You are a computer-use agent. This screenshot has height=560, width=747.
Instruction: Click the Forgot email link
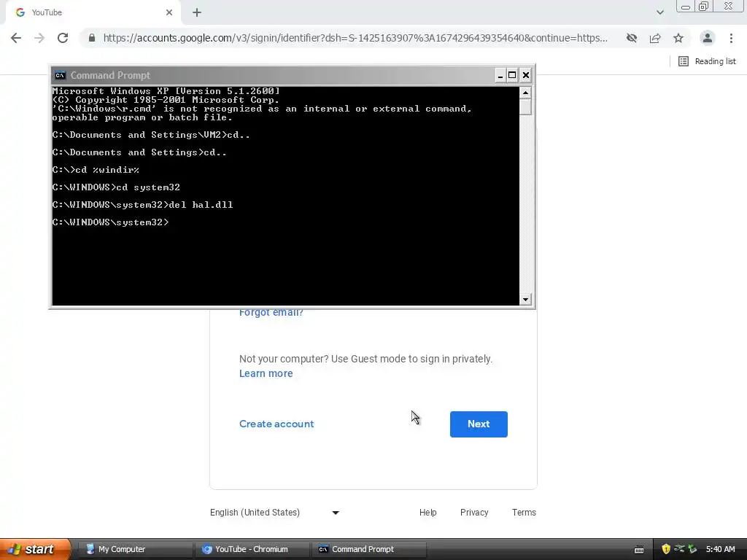(x=271, y=313)
